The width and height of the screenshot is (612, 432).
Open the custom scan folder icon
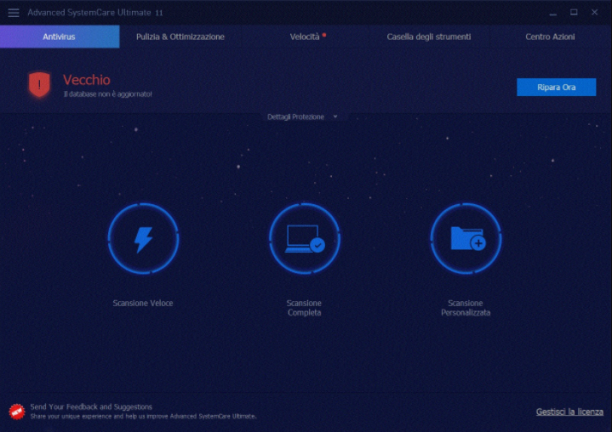point(466,238)
